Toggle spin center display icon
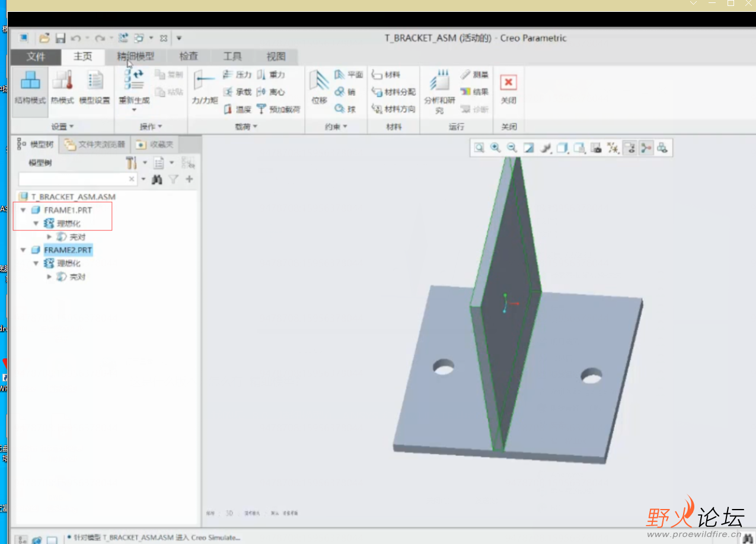756x544 pixels. [646, 148]
